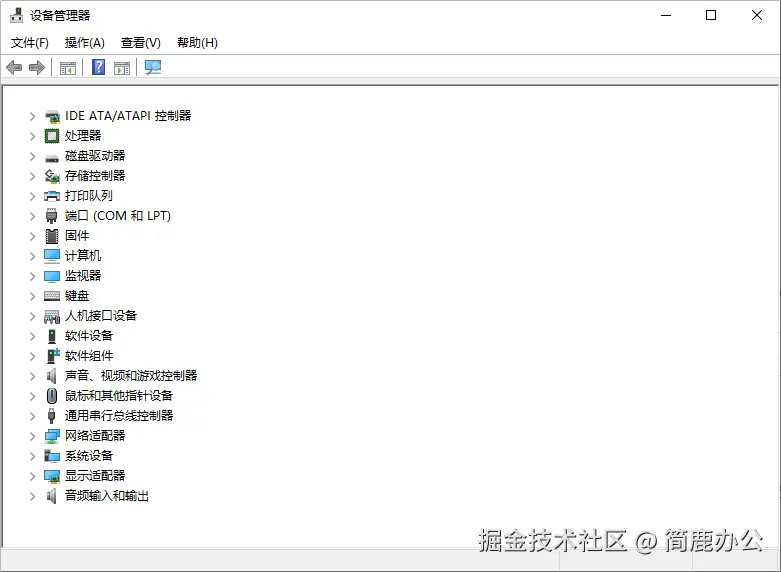The height and width of the screenshot is (572, 781).
Task: Select the 声音、视频和游戏控制器 label
Action: click(x=131, y=376)
